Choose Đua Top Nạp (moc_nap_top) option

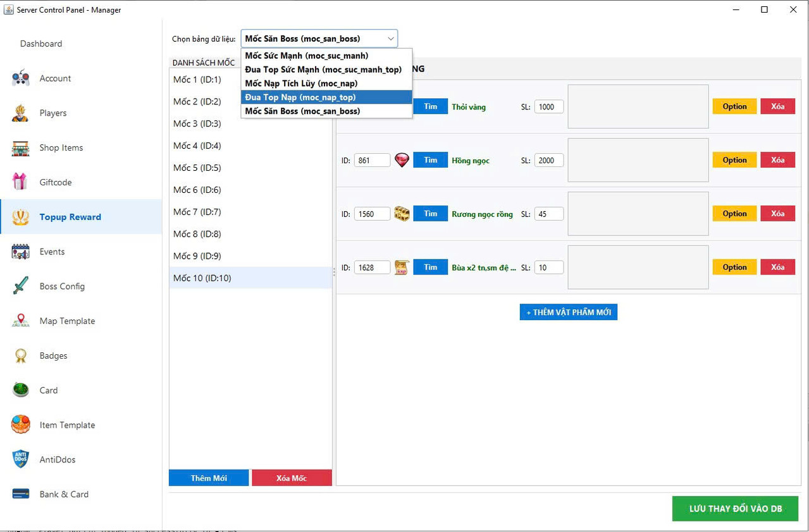pyautogui.click(x=326, y=97)
